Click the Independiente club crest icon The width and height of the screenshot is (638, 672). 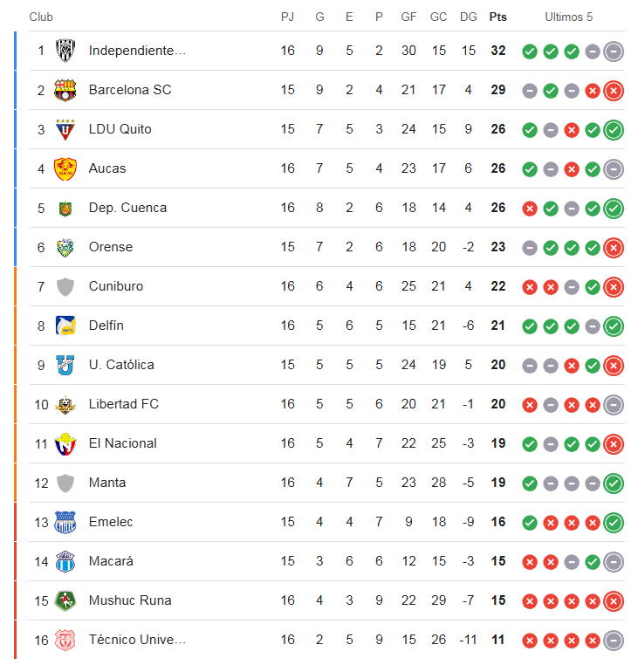point(65,51)
